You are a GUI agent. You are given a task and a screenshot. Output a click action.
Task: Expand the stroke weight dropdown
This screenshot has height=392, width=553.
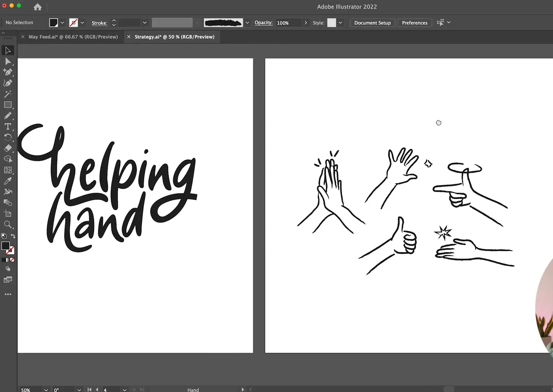coord(144,23)
